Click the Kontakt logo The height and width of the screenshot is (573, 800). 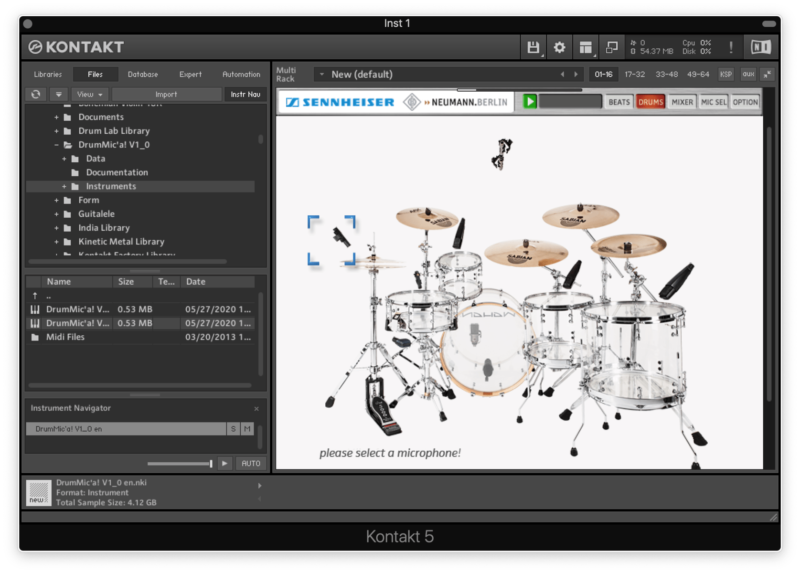pyautogui.click(x=76, y=47)
